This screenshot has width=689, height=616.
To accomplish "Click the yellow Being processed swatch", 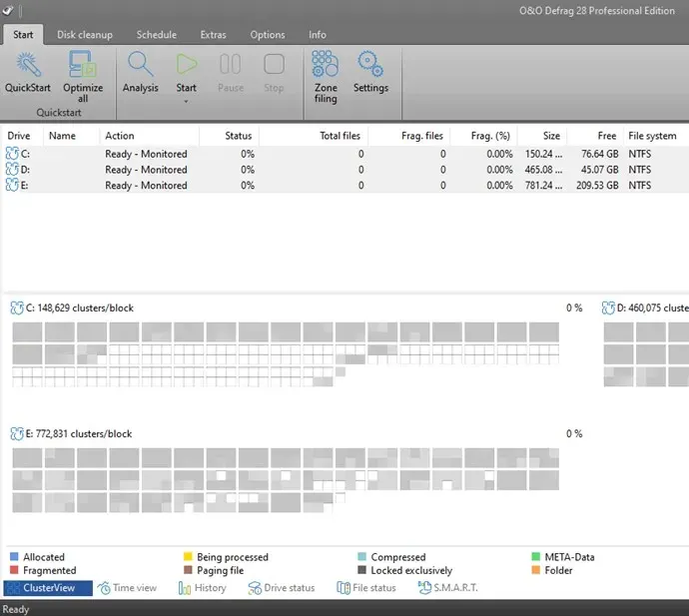I will [x=188, y=557].
